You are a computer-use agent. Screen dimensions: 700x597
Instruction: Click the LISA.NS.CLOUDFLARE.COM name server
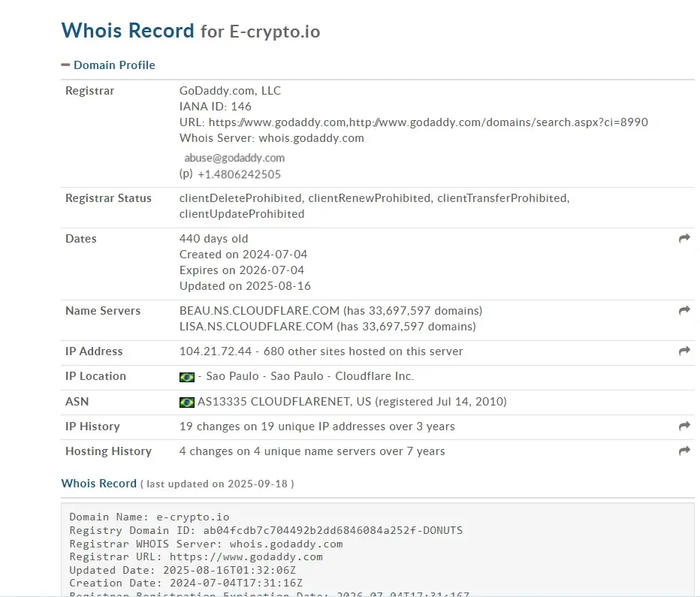coord(256,327)
